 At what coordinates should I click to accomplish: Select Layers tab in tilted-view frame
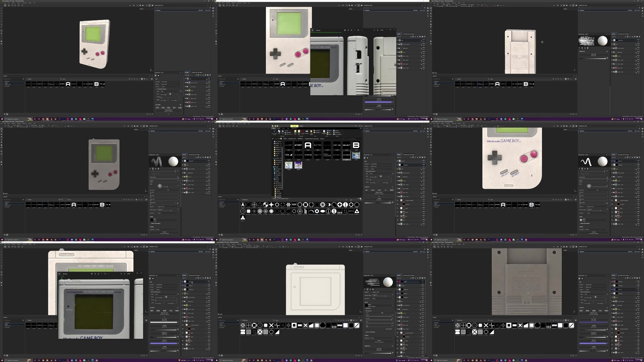tap(187, 72)
